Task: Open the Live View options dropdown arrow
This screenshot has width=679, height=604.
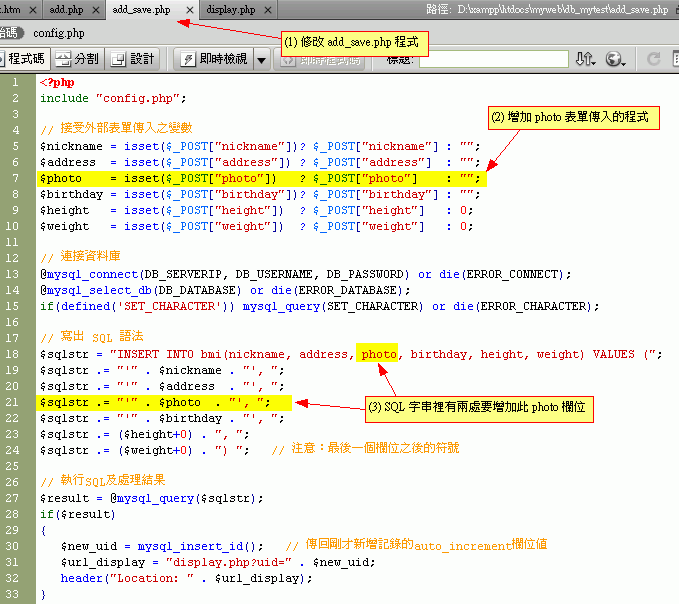Action: (262, 60)
